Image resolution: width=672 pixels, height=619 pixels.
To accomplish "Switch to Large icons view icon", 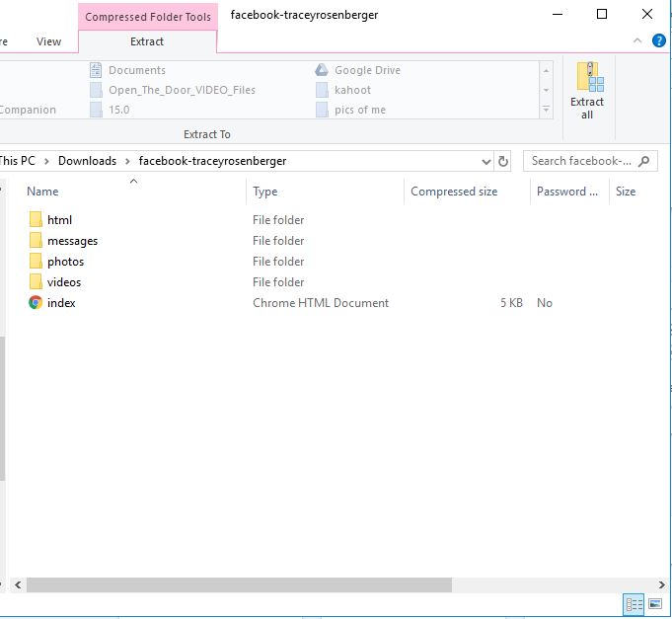I will [655, 604].
